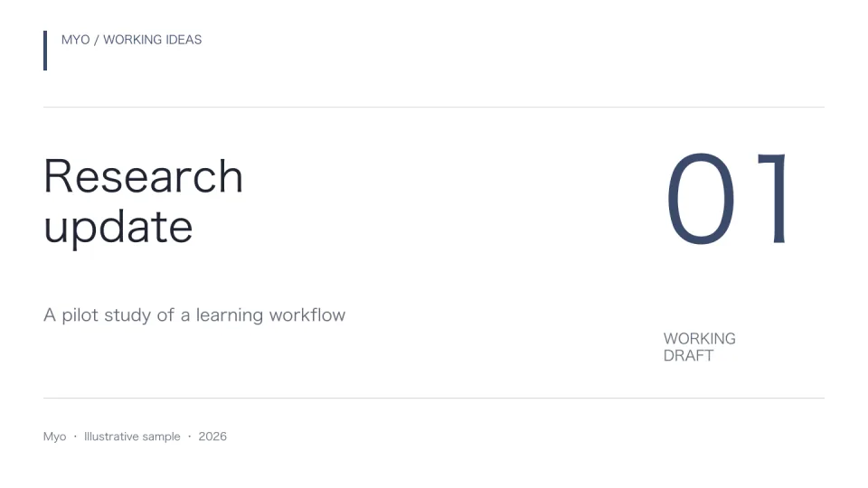
Task: Click the word update in the title
Action: click(118, 229)
